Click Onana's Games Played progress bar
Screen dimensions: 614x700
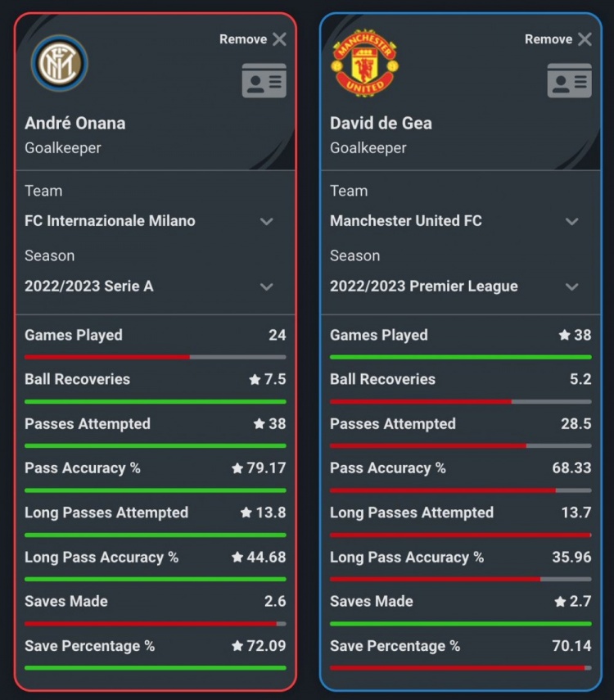coord(156,357)
